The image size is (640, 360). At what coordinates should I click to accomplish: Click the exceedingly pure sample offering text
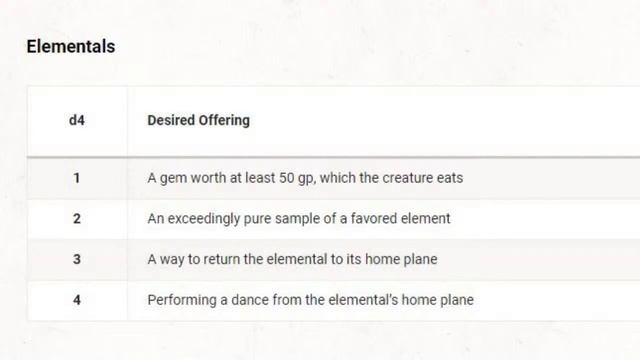pos(299,219)
